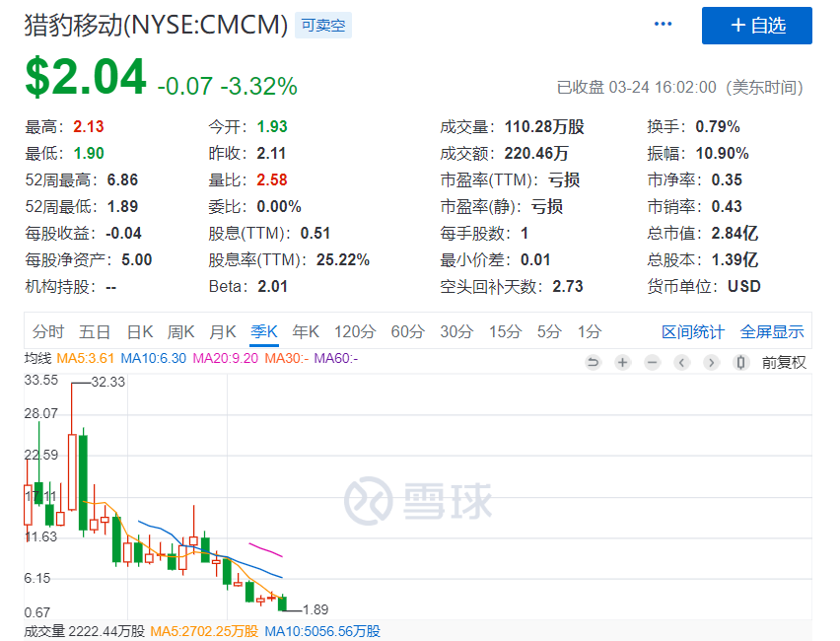Click the 52周最高 value 6.86
The width and height of the screenshot is (840, 641).
pos(122,180)
